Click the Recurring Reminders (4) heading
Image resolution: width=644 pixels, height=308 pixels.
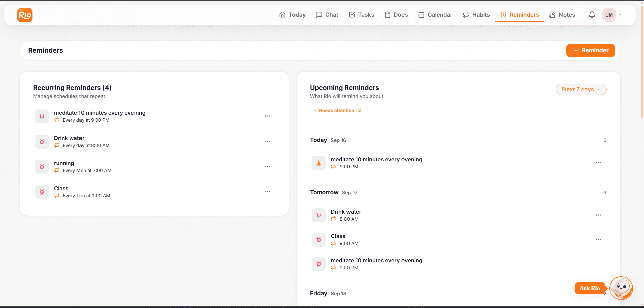(72, 88)
